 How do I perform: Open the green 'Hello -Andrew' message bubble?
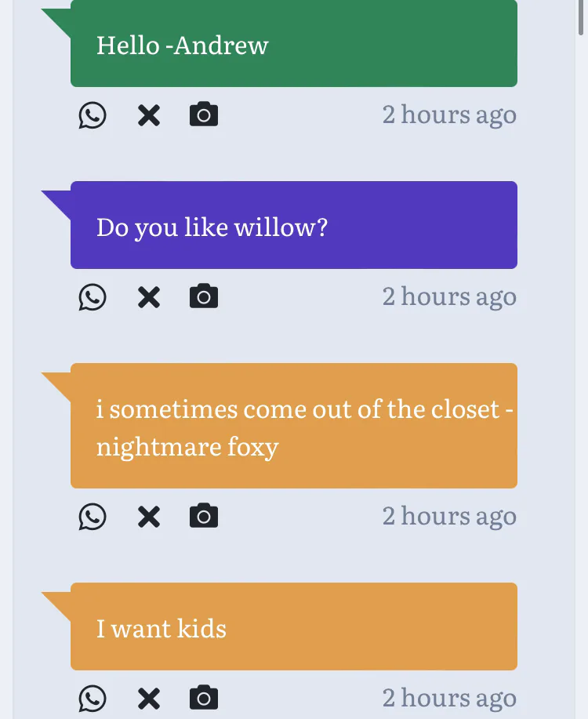[293, 44]
